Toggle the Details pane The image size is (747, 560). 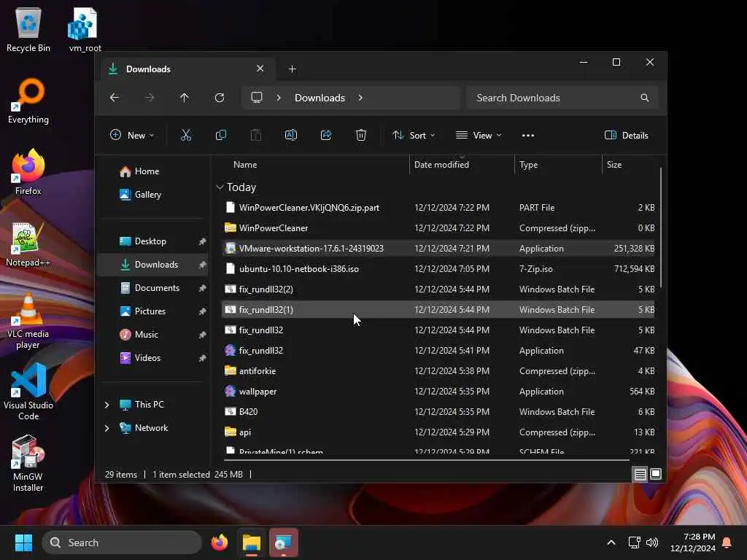[x=627, y=135]
